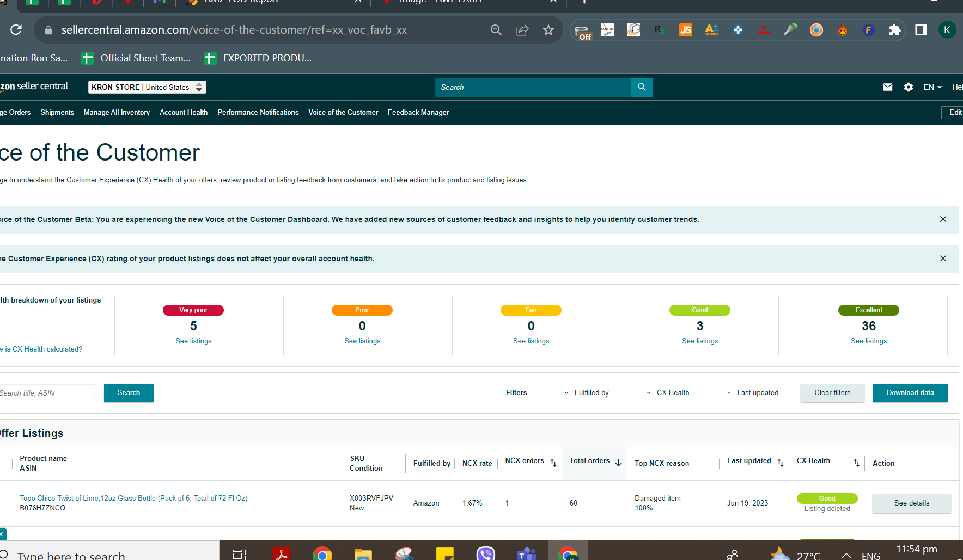Open File Explorer from the taskbar
The image size is (963, 560).
pyautogui.click(x=363, y=553)
